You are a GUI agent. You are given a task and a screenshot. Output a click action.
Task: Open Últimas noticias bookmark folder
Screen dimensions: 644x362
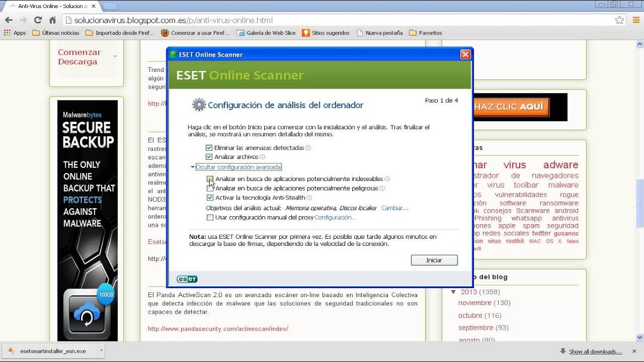click(x=56, y=33)
